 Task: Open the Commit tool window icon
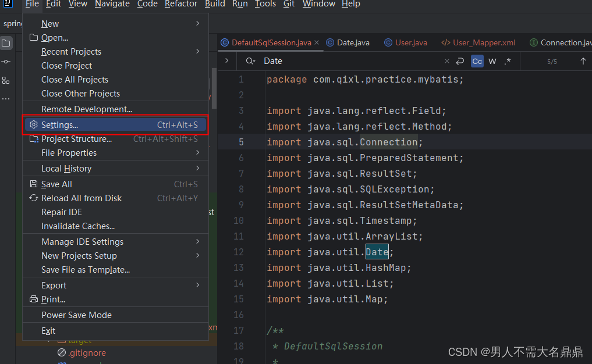point(6,62)
